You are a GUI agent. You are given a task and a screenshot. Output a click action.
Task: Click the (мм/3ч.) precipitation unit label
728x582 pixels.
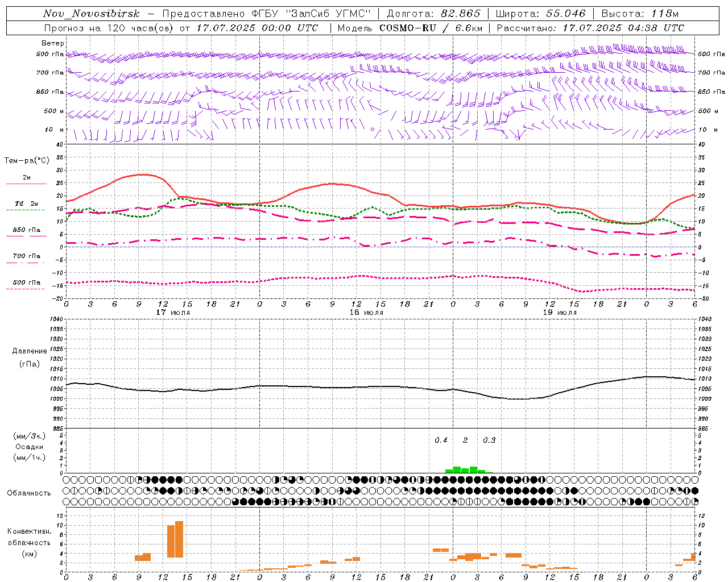tap(30, 436)
